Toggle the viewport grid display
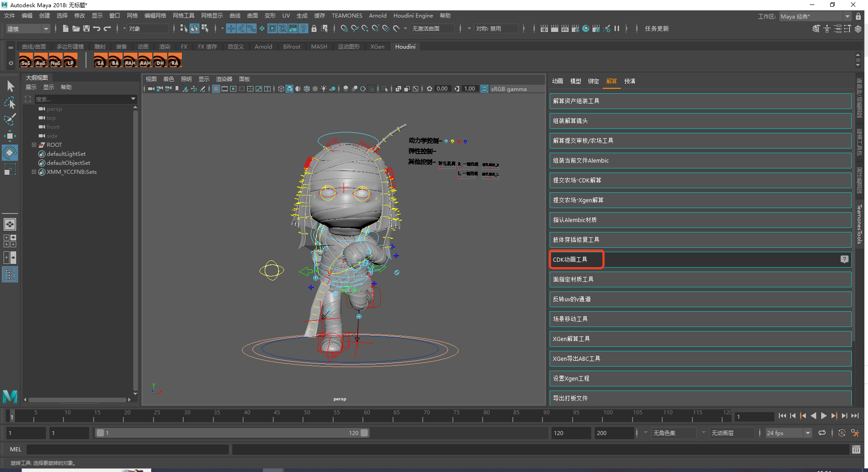The image size is (868, 472). [216, 89]
